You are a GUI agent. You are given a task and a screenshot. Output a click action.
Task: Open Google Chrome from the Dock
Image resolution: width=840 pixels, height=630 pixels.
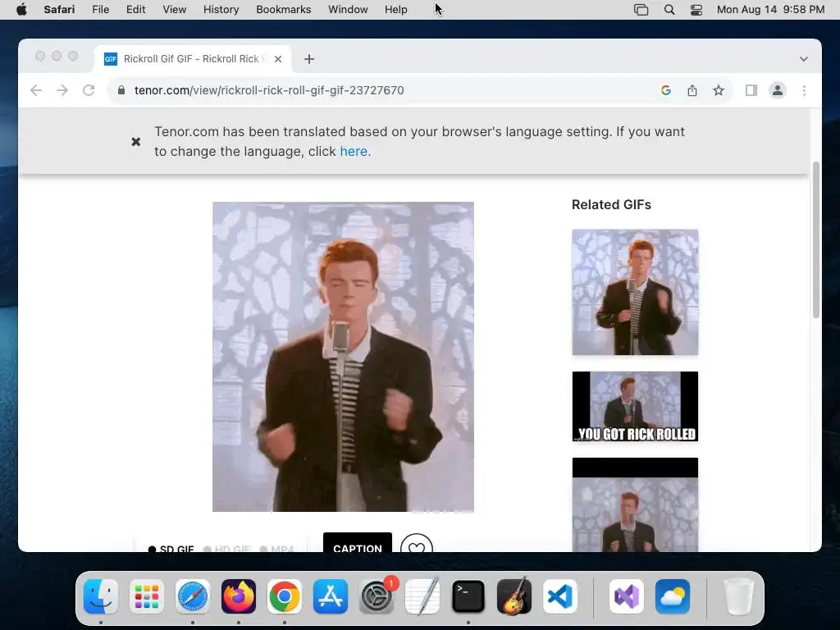point(285,596)
